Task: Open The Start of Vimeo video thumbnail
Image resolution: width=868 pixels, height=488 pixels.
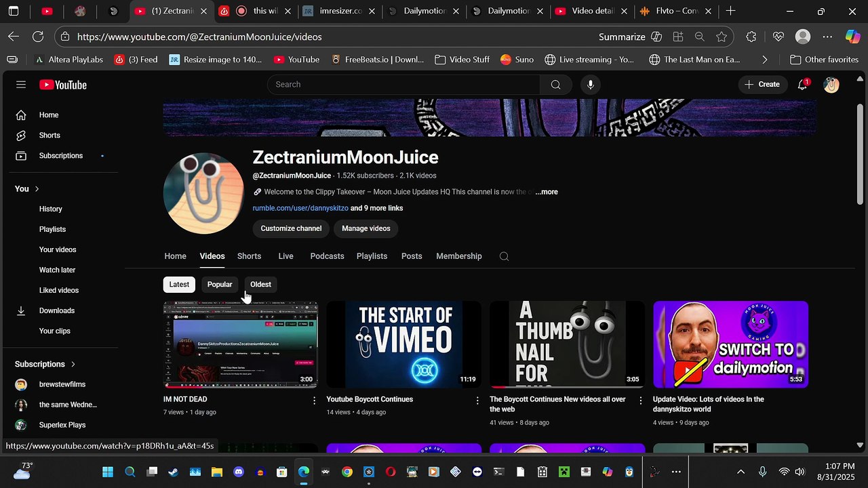Action: point(403,344)
